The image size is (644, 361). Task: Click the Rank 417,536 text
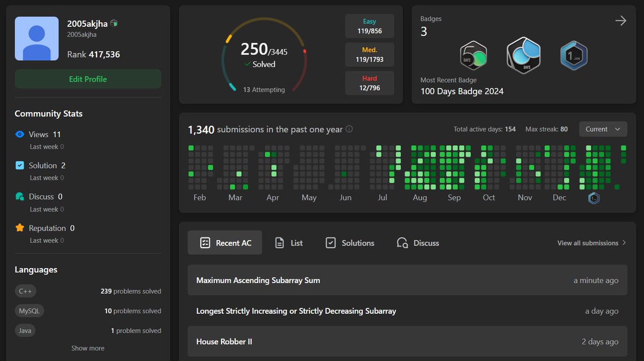[93, 54]
